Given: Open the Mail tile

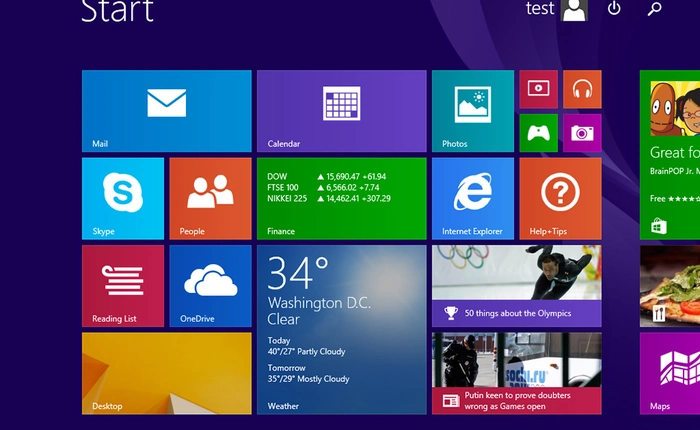Looking at the screenshot, I should [167, 111].
